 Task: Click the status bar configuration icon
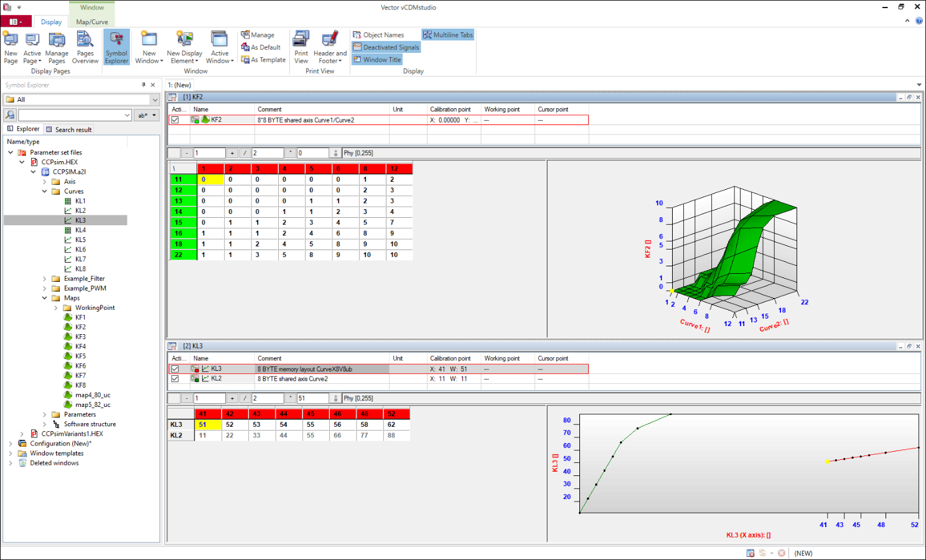pyautogui.click(x=751, y=553)
